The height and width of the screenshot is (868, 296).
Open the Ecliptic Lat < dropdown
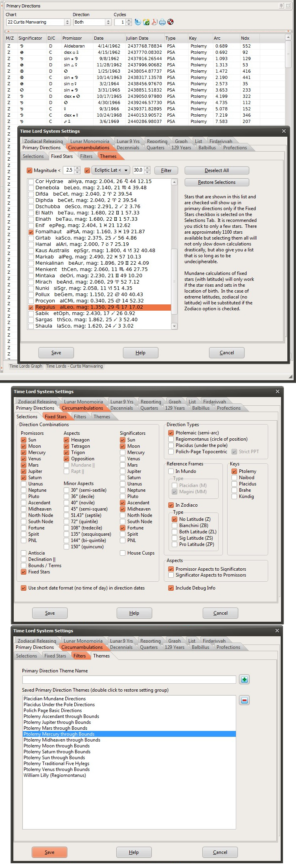click(111, 170)
